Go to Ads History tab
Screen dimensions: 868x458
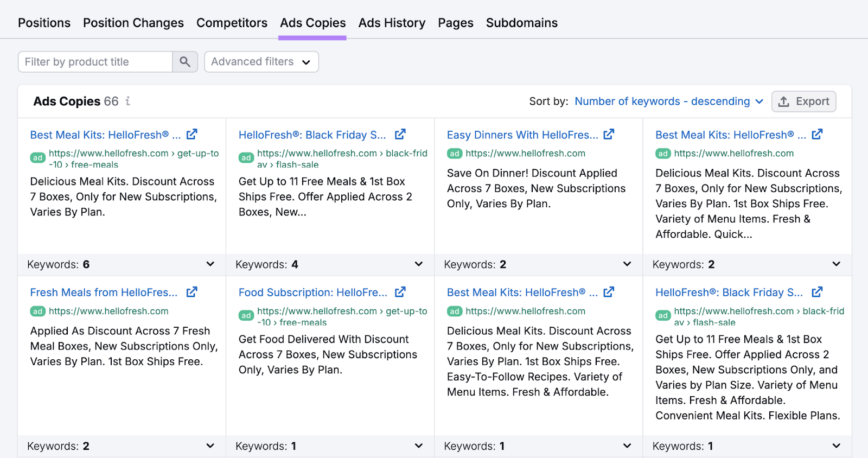pyautogui.click(x=392, y=23)
